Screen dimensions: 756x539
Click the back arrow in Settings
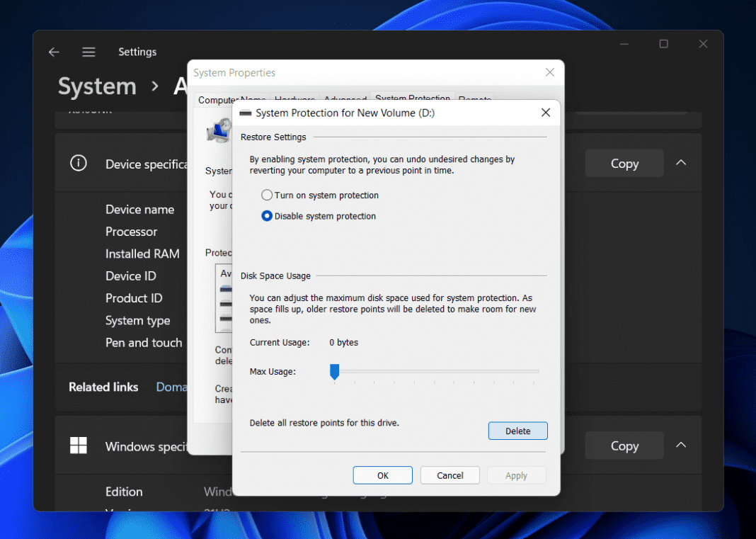click(54, 52)
